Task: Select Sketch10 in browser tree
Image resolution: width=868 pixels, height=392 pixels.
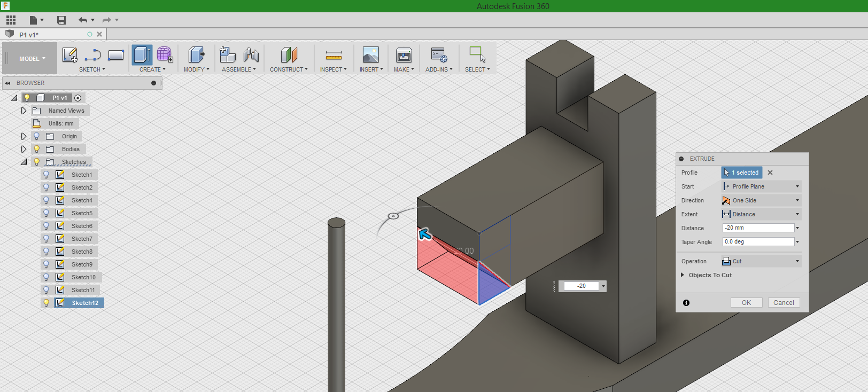Action: (84, 277)
